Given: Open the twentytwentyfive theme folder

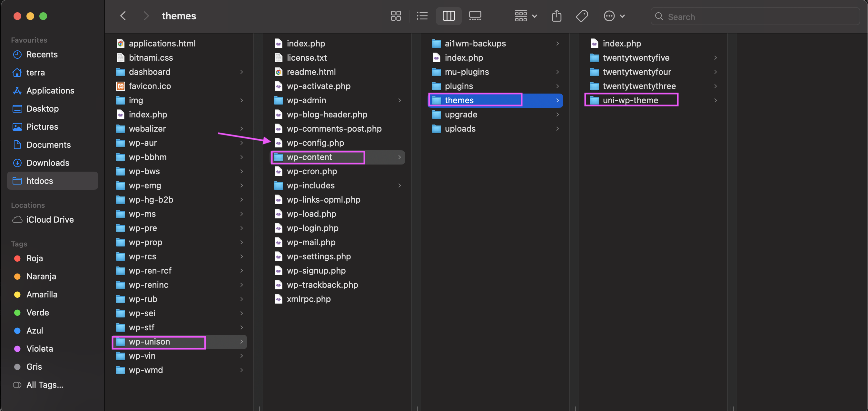Looking at the screenshot, I should [x=636, y=58].
